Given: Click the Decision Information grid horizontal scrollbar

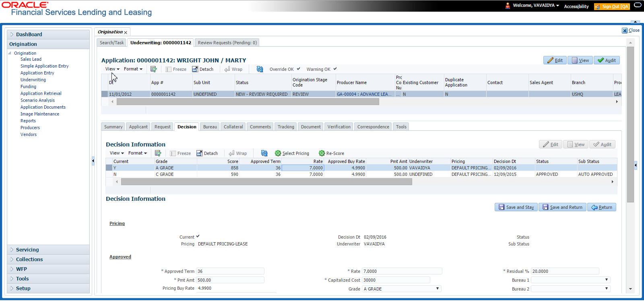Looking at the screenshot, I should click(x=266, y=182).
